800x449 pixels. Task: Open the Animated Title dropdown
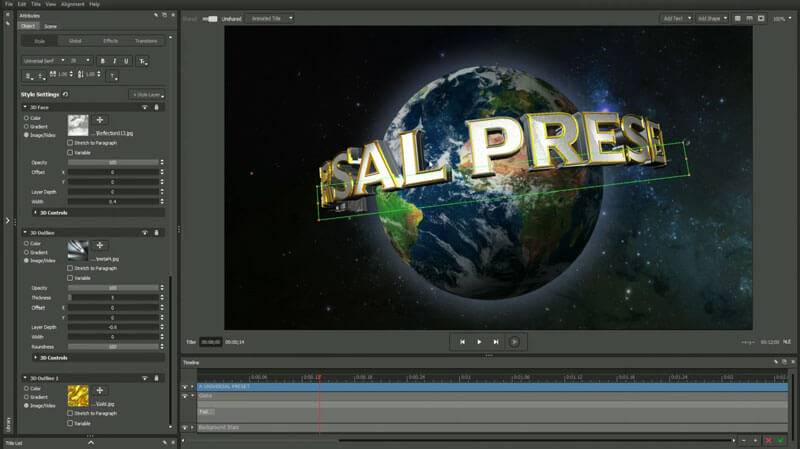pyautogui.click(x=270, y=18)
